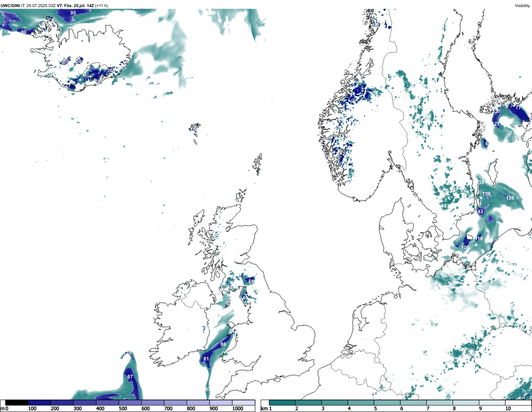Click the '67' value southwest of Ireland

[x=130, y=377]
